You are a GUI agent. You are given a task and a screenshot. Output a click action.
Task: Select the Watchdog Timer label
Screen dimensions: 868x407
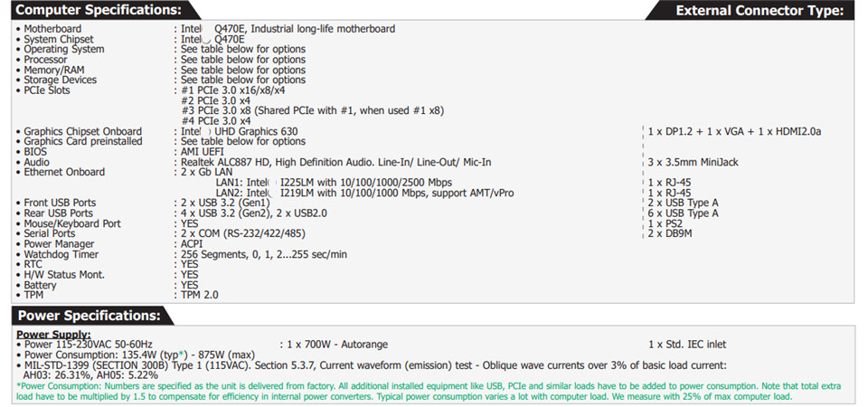59,254
